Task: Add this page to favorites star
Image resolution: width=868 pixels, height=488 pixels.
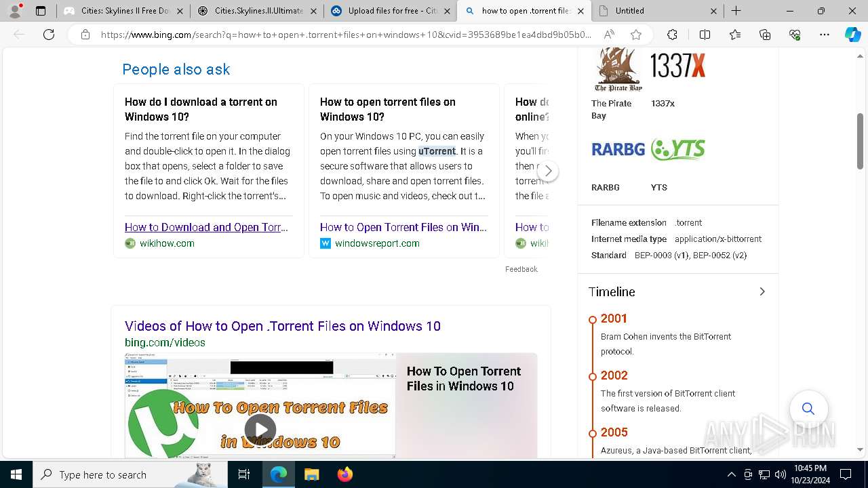Action: [636, 35]
